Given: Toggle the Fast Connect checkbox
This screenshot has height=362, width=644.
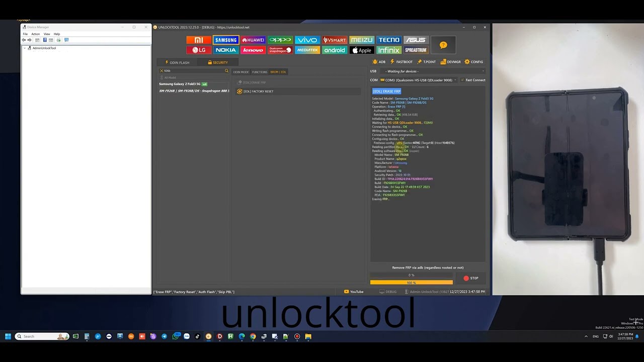Looking at the screenshot, I should point(462,80).
